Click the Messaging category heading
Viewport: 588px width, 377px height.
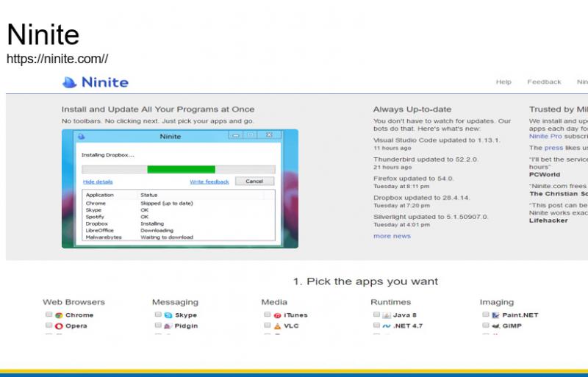pos(175,302)
